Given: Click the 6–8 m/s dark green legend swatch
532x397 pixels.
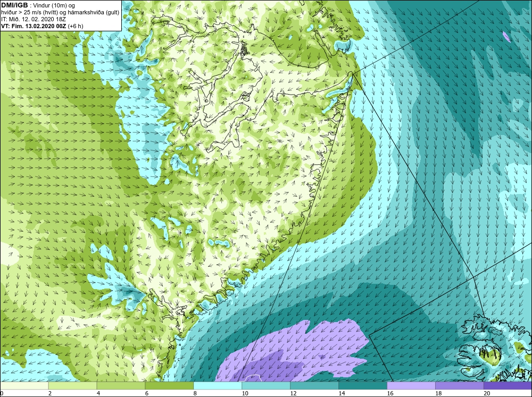Looking at the screenshot, I should point(169,386).
